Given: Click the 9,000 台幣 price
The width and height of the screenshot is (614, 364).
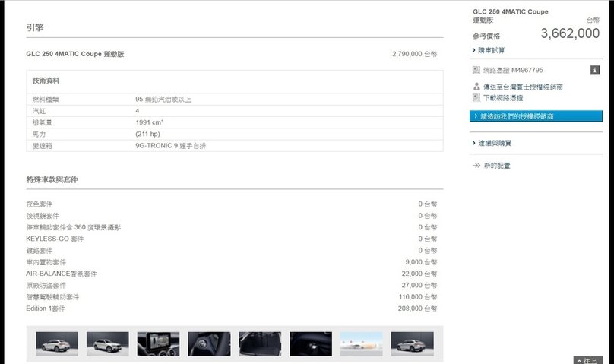Looking at the screenshot, I should pos(421,262).
